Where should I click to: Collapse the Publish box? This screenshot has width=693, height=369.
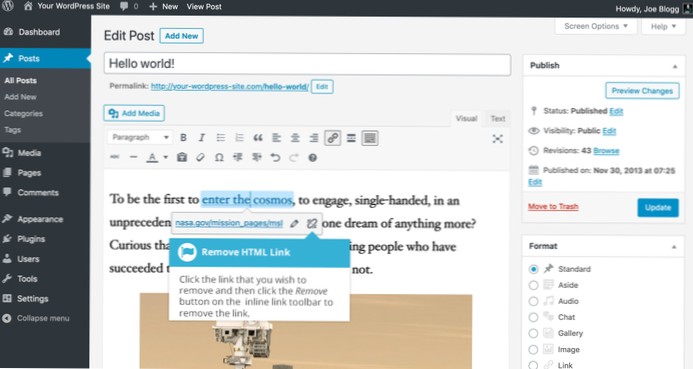(x=675, y=66)
